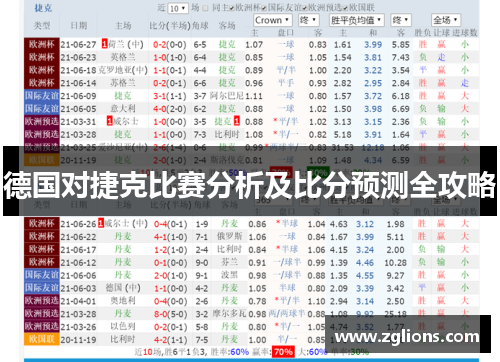Click draw odds 3.81 in 21-06-23 row

(373, 57)
